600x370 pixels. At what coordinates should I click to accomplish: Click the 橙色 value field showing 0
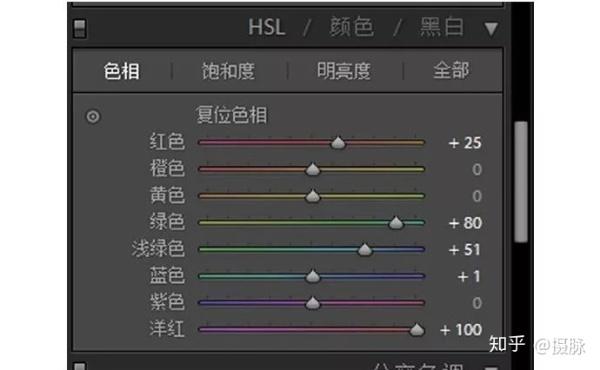(476, 170)
